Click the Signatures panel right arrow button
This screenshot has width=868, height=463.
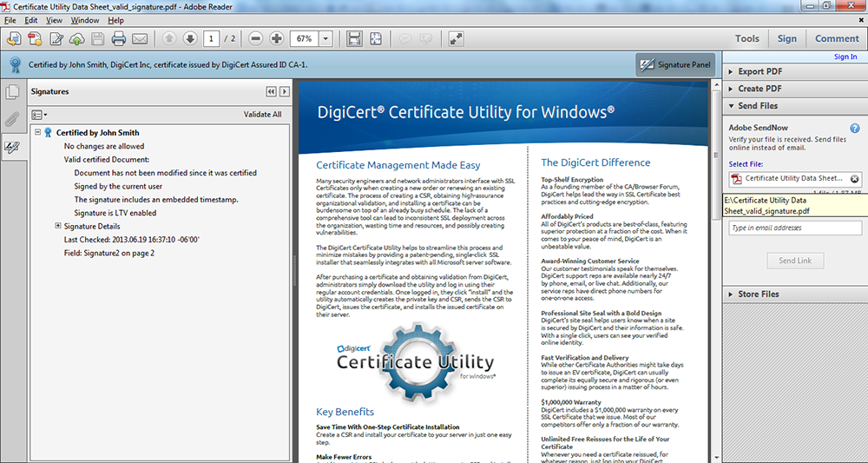pyautogui.click(x=285, y=92)
